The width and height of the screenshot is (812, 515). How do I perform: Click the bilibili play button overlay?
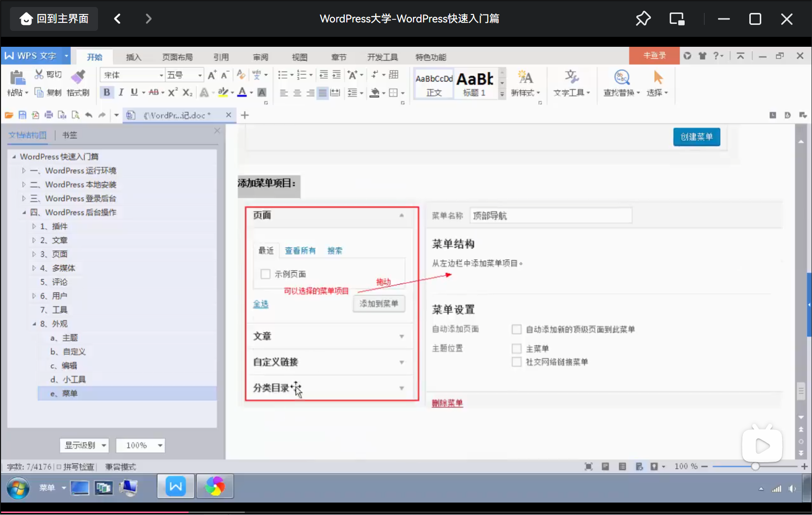pos(762,445)
